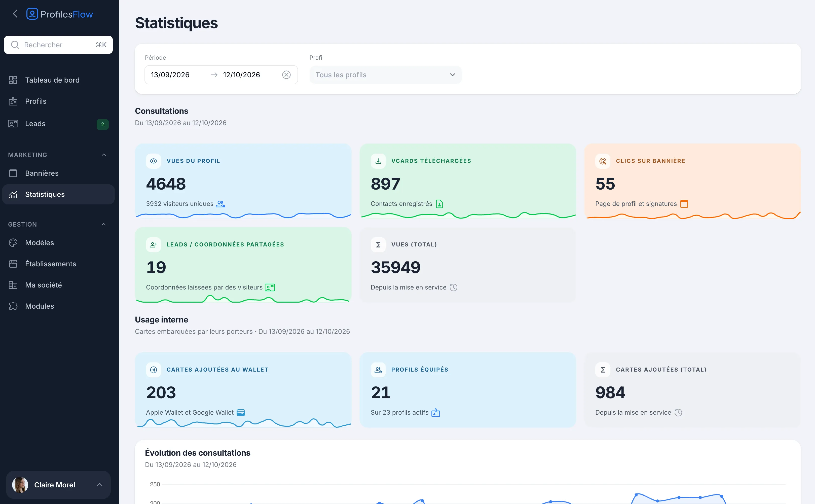Click the Contacts enregistrés file icon
This screenshot has width=815, height=504.
point(439,204)
